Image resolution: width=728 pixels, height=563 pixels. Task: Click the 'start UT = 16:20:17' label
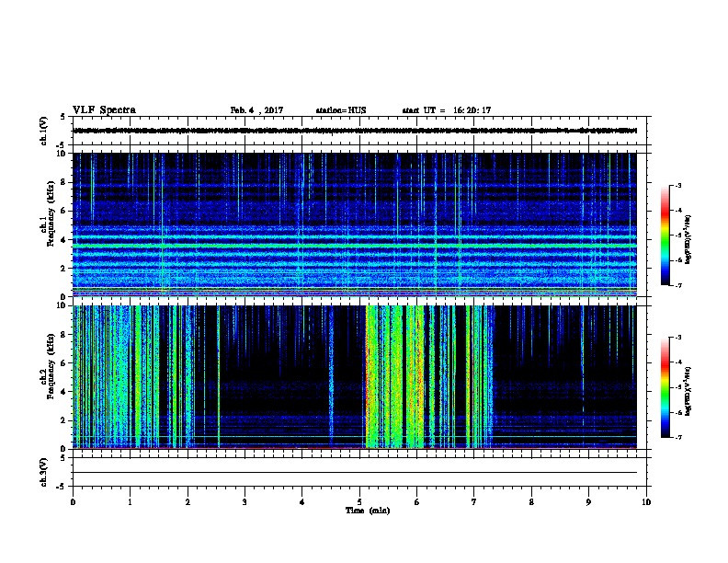(446, 110)
